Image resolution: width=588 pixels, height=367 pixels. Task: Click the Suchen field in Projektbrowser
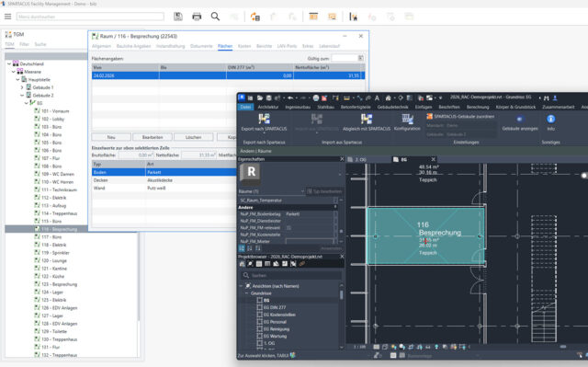(x=291, y=275)
